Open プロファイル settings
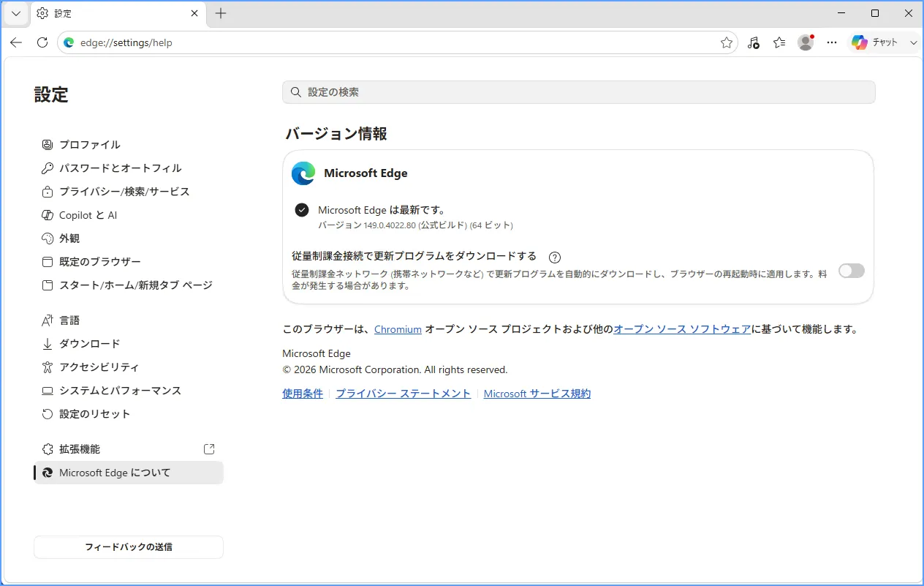The image size is (924, 586). point(129,145)
